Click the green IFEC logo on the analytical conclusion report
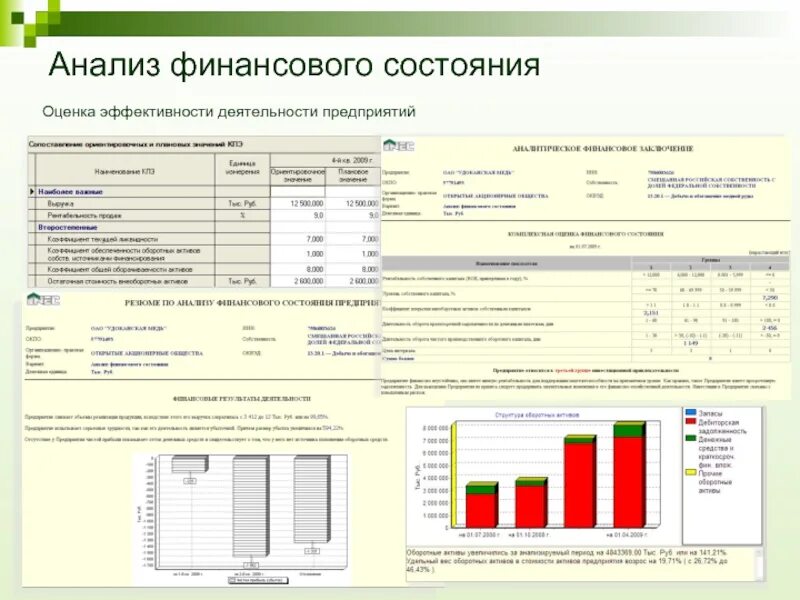 point(400,146)
